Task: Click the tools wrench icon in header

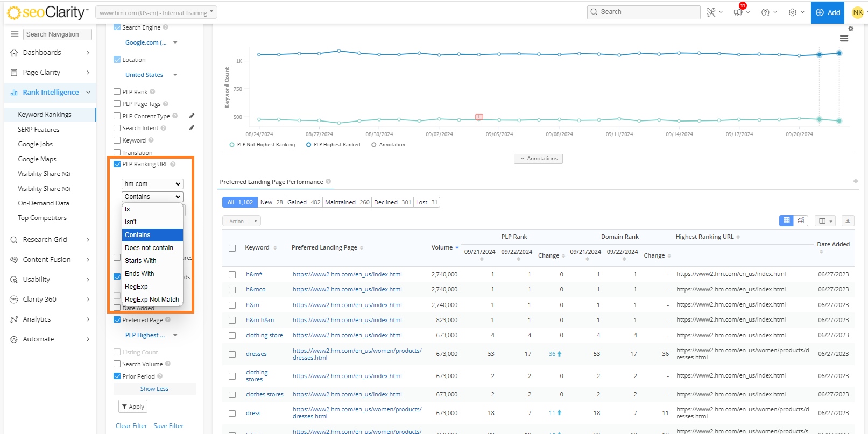Action: 711,12
